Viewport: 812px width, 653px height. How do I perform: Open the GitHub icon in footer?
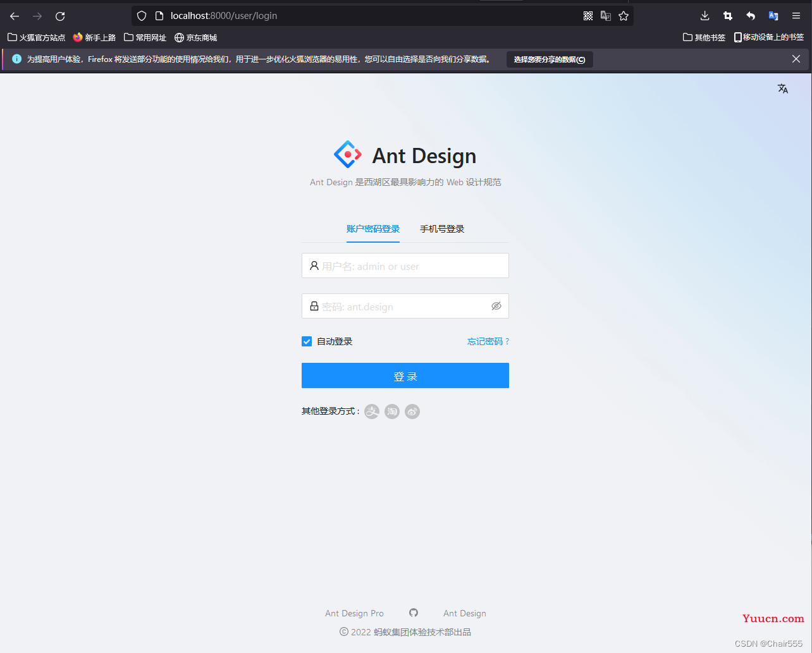click(414, 613)
